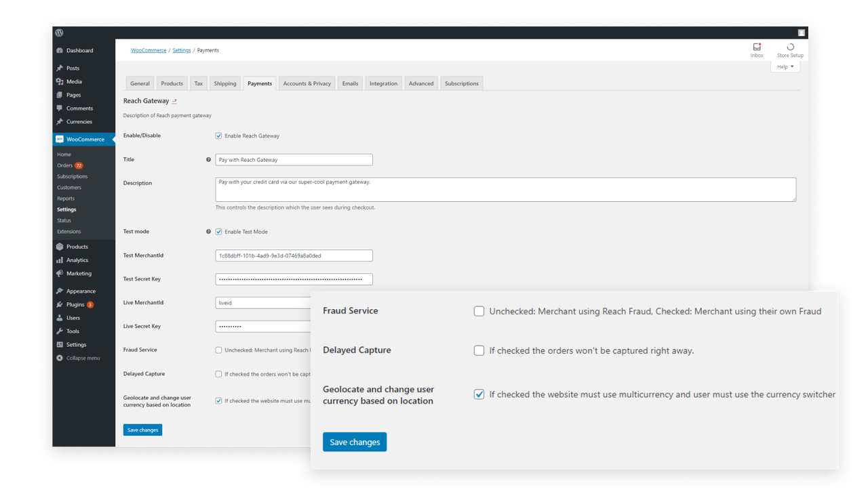Uncheck Geolocate currency box in zoomed overlay

pos(479,394)
